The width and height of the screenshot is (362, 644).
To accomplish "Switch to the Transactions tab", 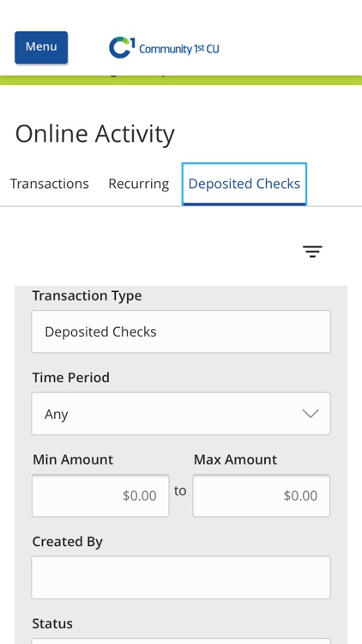I will [x=49, y=184].
